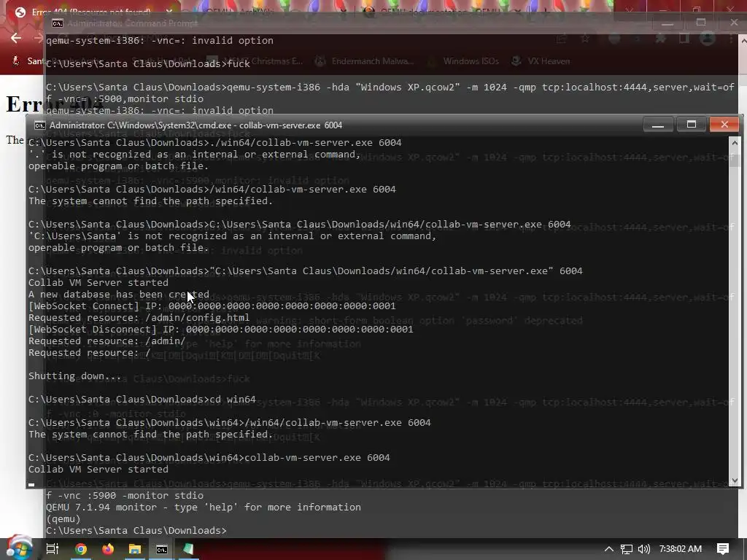Image resolution: width=747 pixels, height=560 pixels.
Task: Click the back arrow in Chrome
Action: pos(16,38)
